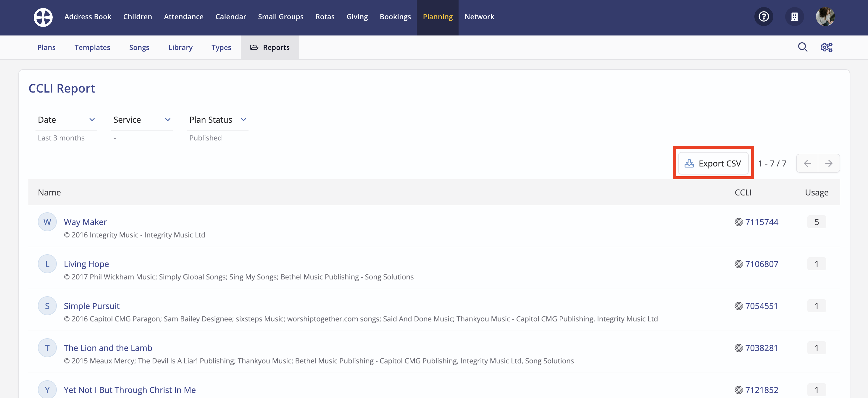The width and height of the screenshot is (868, 398).
Task: Open the Attendance module
Action: (x=184, y=17)
